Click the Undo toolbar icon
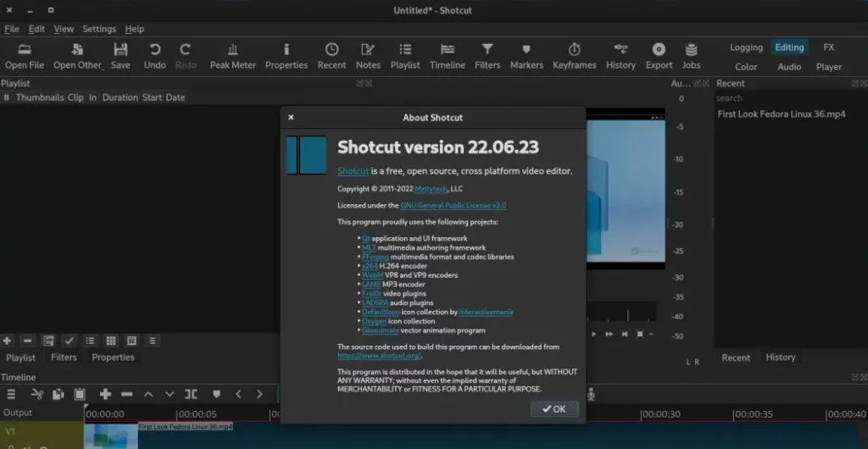This screenshot has width=868, height=449. pos(155,57)
